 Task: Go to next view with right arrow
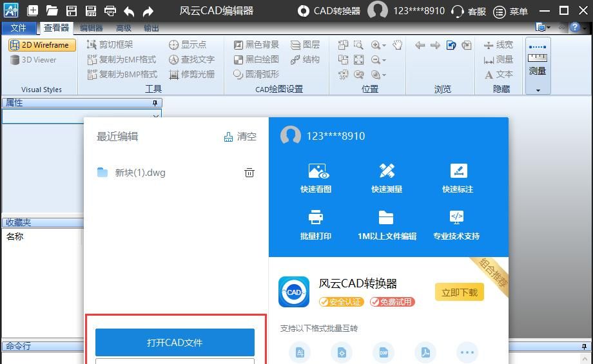click(435, 45)
